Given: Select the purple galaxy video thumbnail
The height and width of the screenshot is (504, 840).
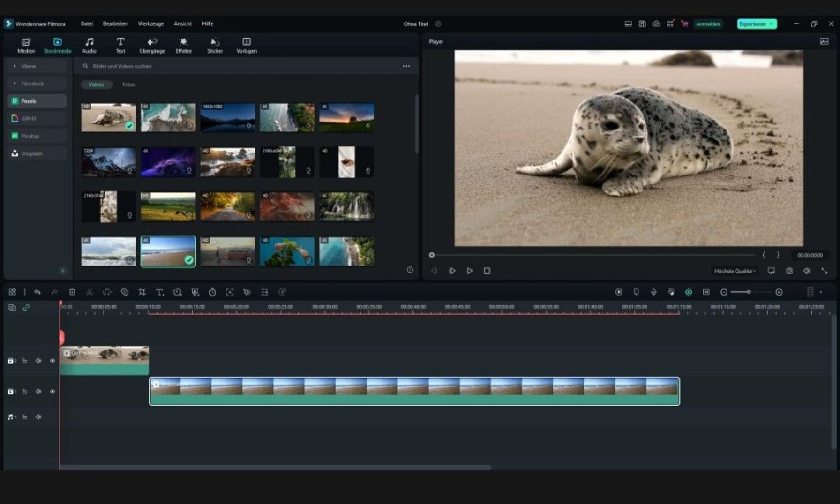Looking at the screenshot, I should pos(168,162).
